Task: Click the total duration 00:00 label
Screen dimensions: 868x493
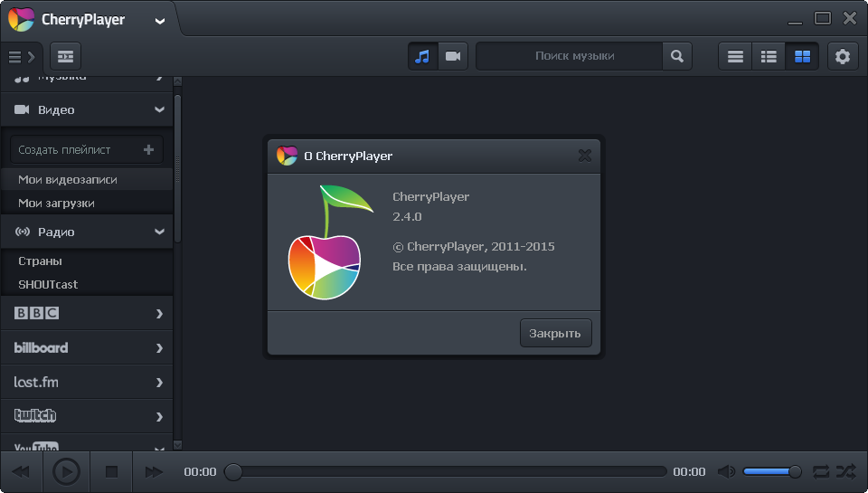Action: tap(689, 472)
